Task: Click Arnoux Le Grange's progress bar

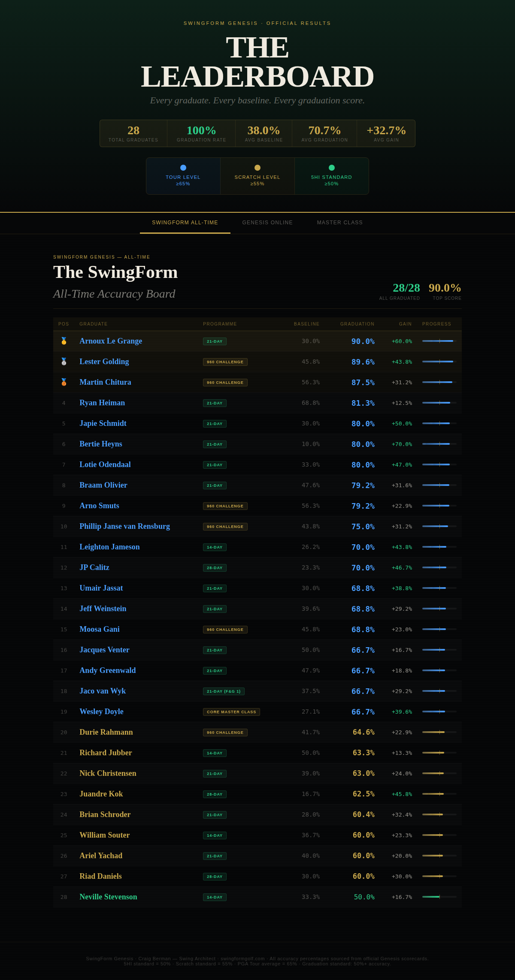Action: pos(439,341)
